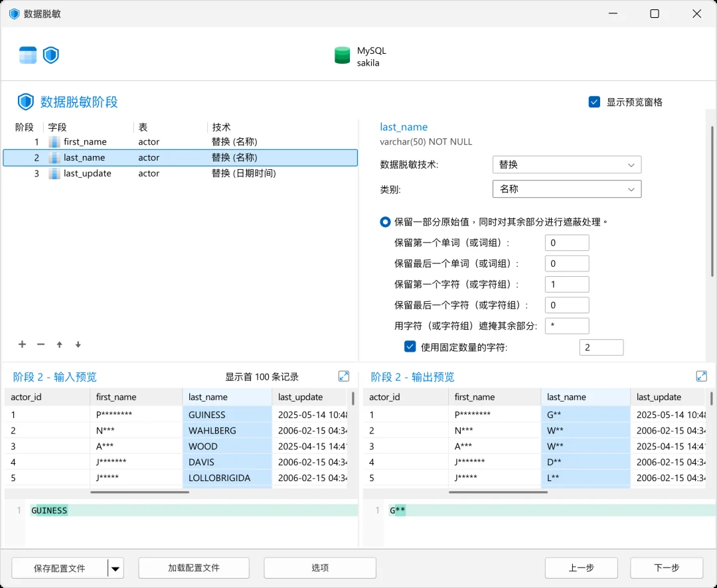
Task: Click the column icon beside last_update in the stage list
Action: (54, 174)
